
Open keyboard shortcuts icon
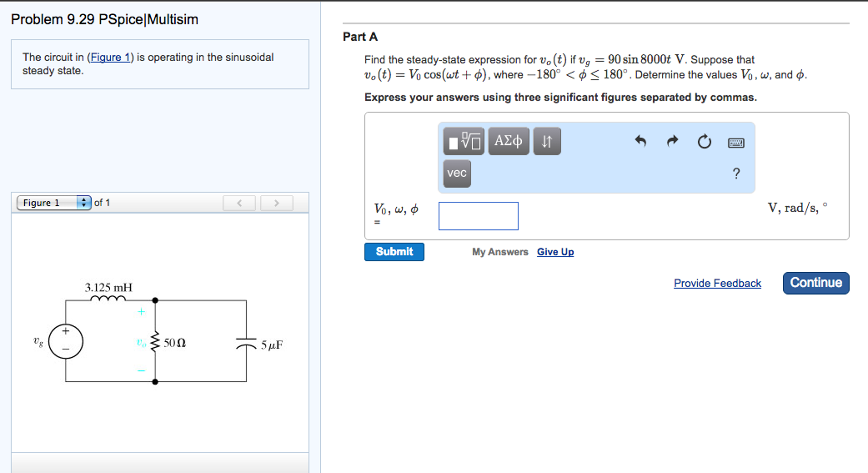tap(736, 143)
